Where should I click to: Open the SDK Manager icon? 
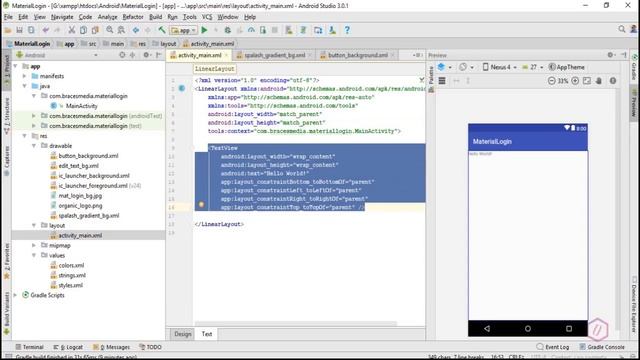coord(332,30)
